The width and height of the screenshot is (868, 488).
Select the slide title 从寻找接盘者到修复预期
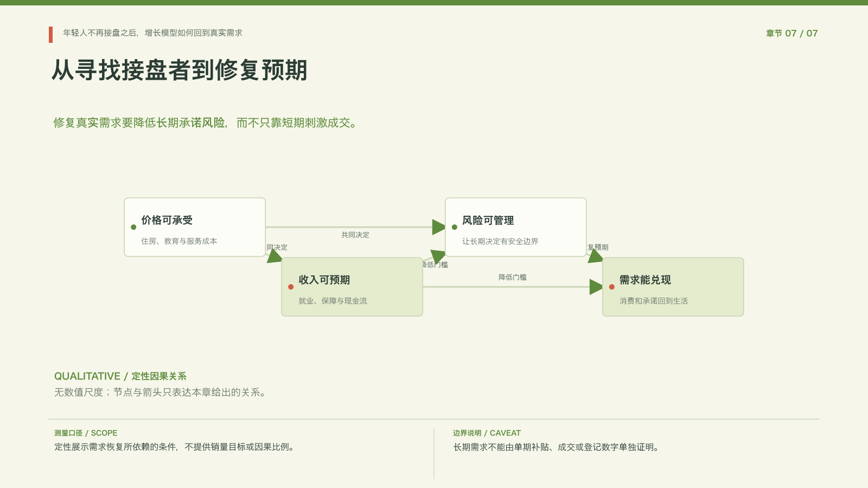[180, 70]
